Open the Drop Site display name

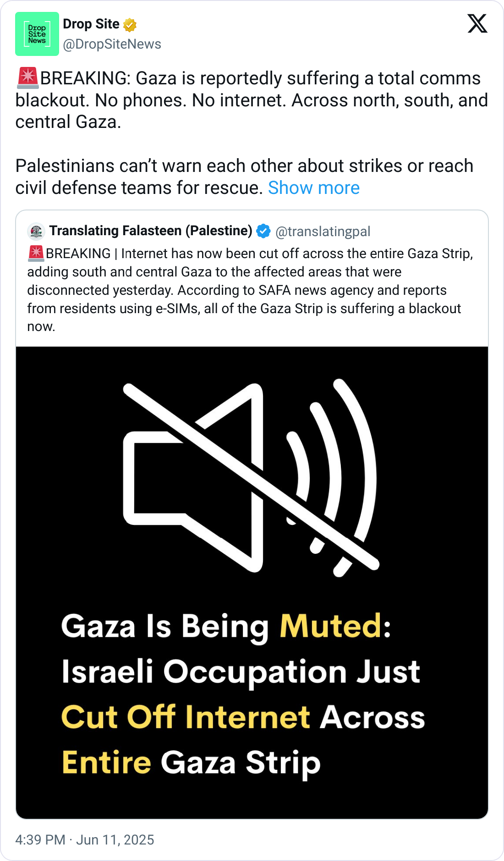click(x=91, y=24)
